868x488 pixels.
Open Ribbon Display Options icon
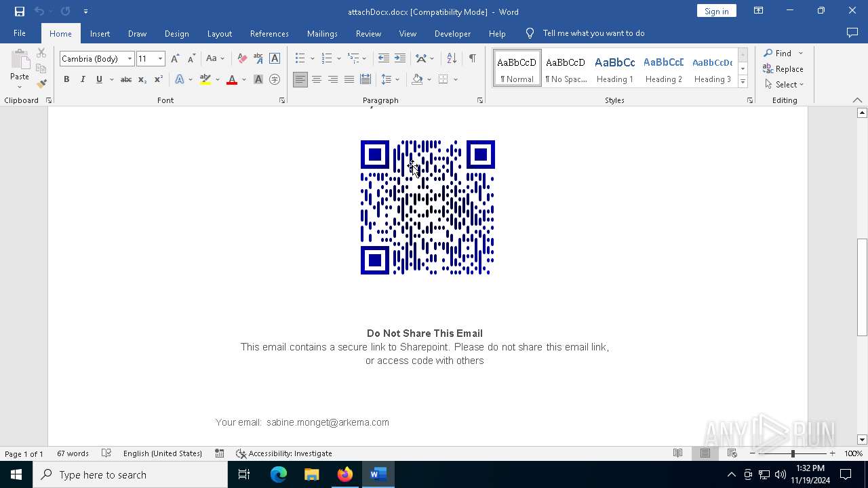(x=759, y=11)
